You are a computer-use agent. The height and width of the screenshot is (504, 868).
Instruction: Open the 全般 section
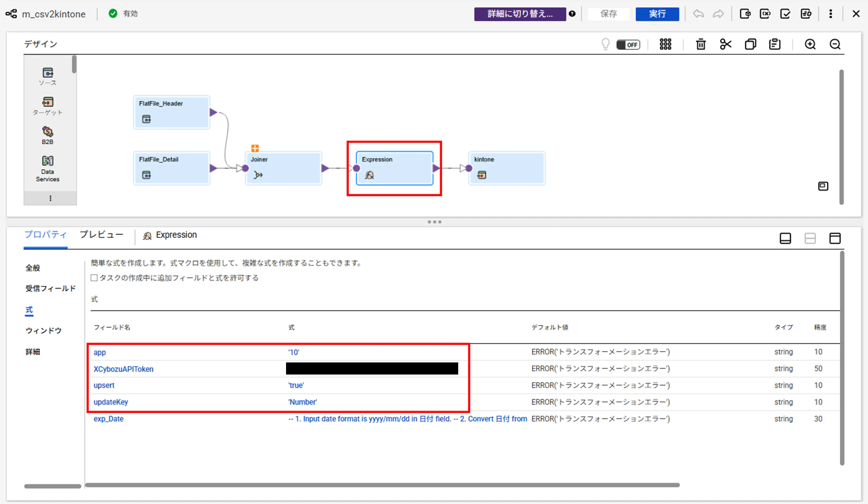[33, 268]
